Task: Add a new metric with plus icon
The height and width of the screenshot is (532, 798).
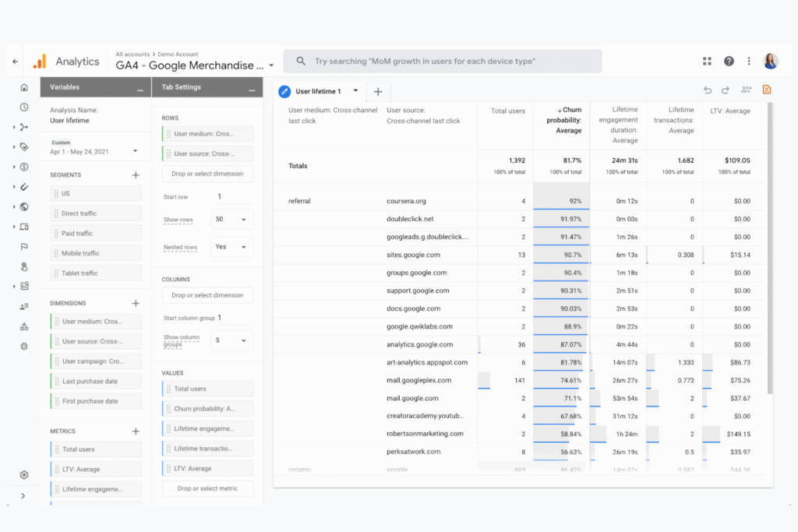Action: 136,432
